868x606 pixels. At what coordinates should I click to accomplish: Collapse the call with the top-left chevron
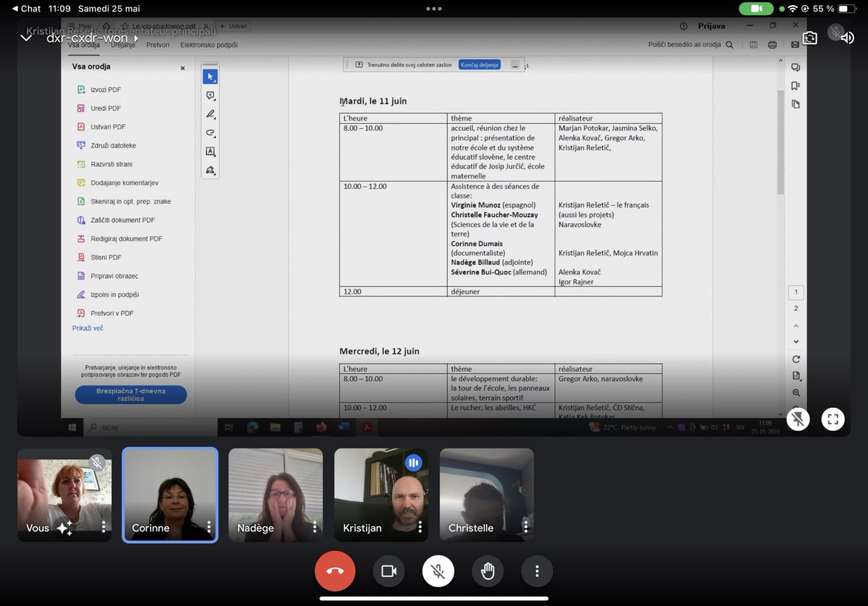(x=26, y=38)
